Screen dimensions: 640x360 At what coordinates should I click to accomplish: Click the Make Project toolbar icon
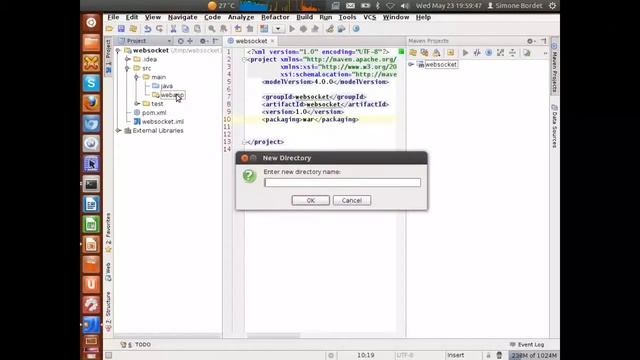click(x=264, y=29)
